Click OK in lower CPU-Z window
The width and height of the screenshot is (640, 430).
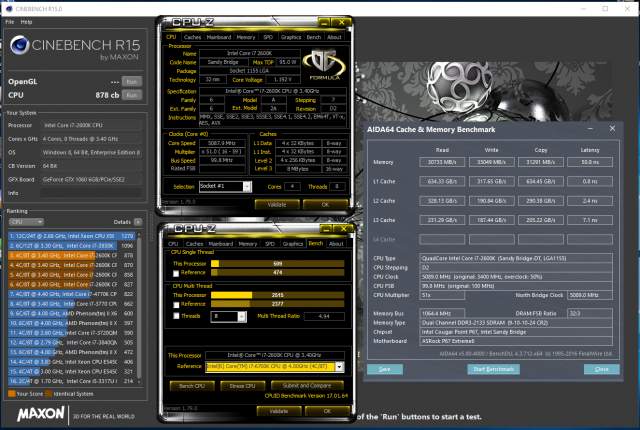coord(327,411)
